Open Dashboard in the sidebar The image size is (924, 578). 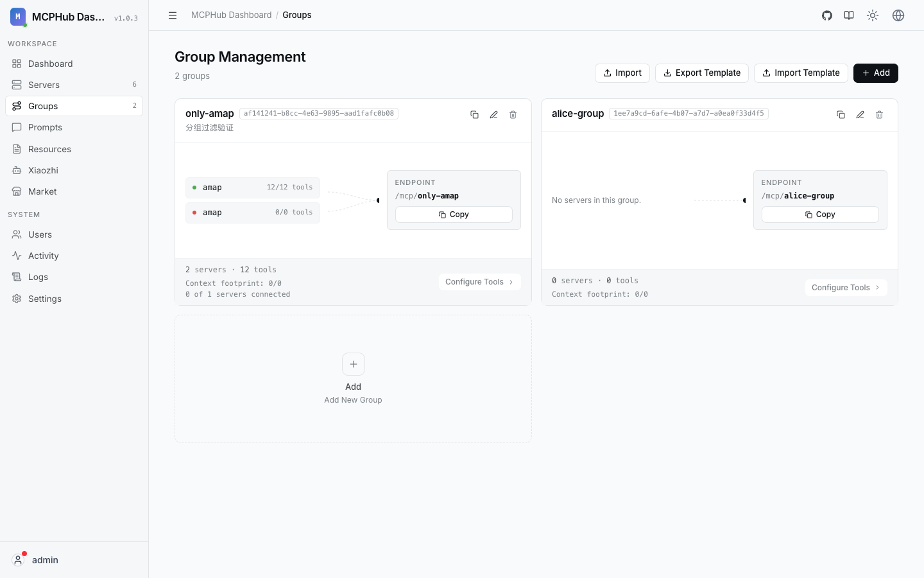(x=74, y=64)
